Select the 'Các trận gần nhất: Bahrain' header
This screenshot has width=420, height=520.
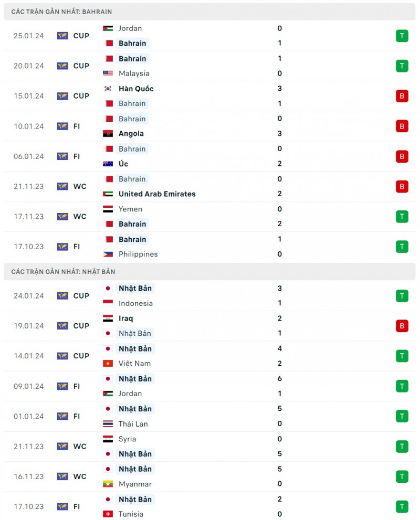click(61, 12)
